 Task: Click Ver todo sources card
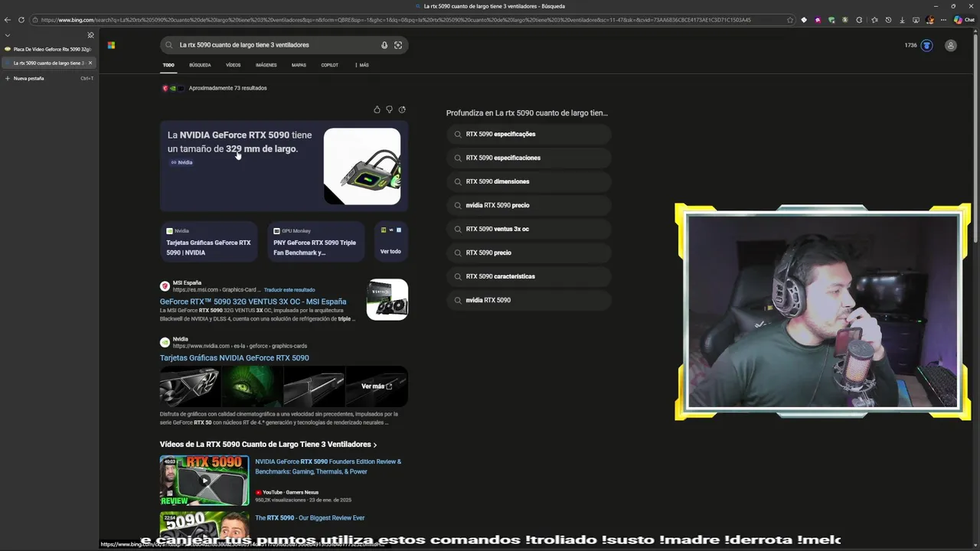tap(390, 241)
